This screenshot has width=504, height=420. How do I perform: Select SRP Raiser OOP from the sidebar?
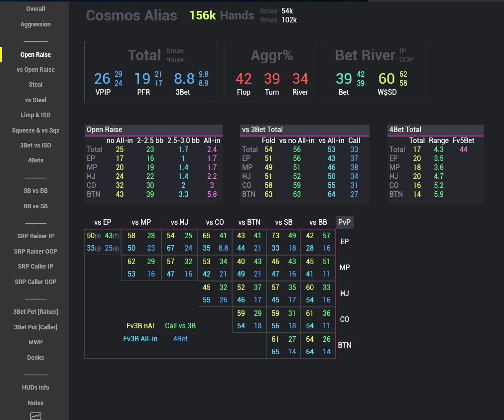[x=35, y=251]
